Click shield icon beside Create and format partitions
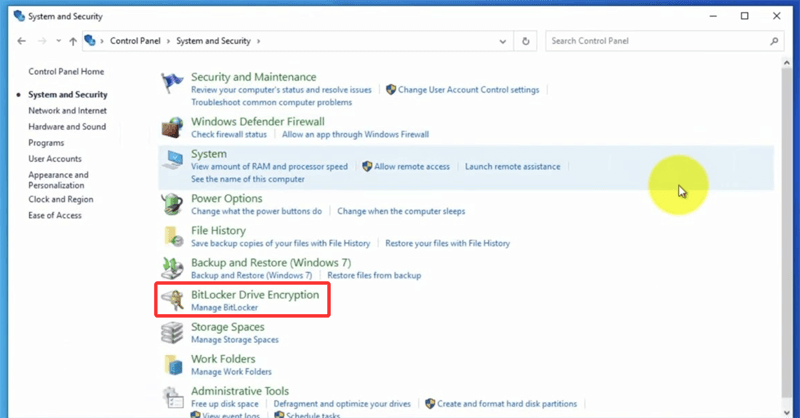 click(x=430, y=404)
